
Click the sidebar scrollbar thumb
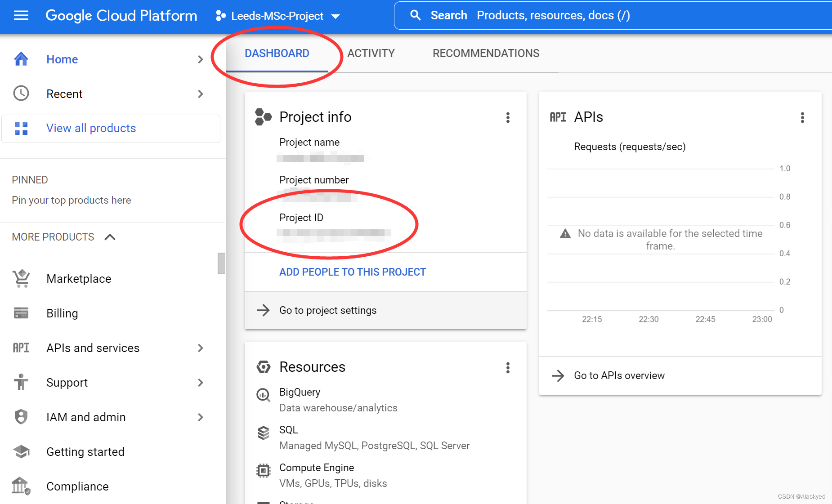[x=221, y=263]
